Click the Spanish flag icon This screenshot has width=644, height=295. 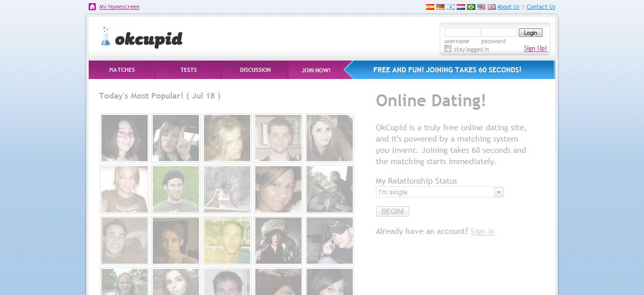430,7
